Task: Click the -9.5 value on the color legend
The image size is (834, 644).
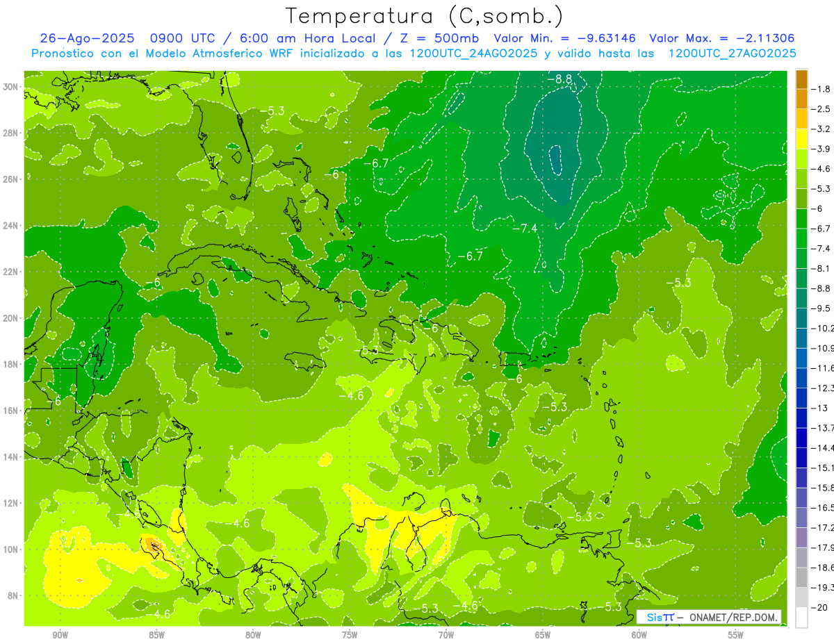Action: pyautogui.click(x=822, y=308)
